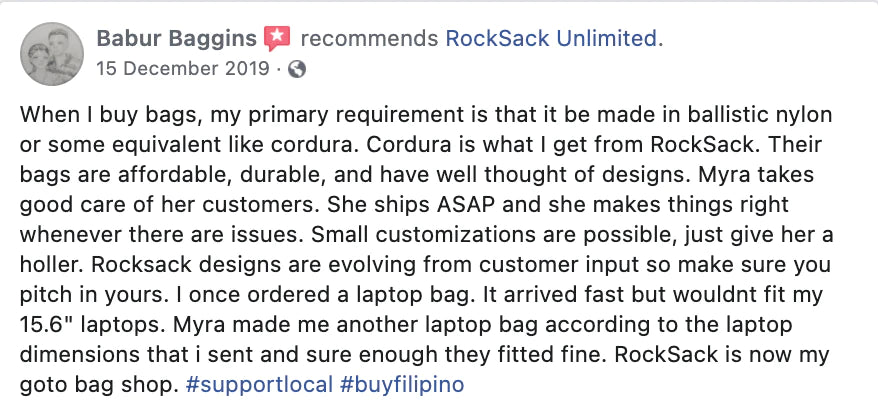Viewport: 878px width, 404px height.
Task: Click Babur Baggins' profile picture
Action: [x=52, y=54]
